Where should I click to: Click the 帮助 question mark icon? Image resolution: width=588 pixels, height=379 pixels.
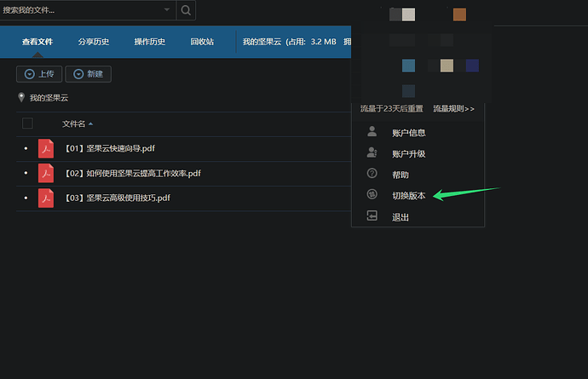click(x=372, y=173)
